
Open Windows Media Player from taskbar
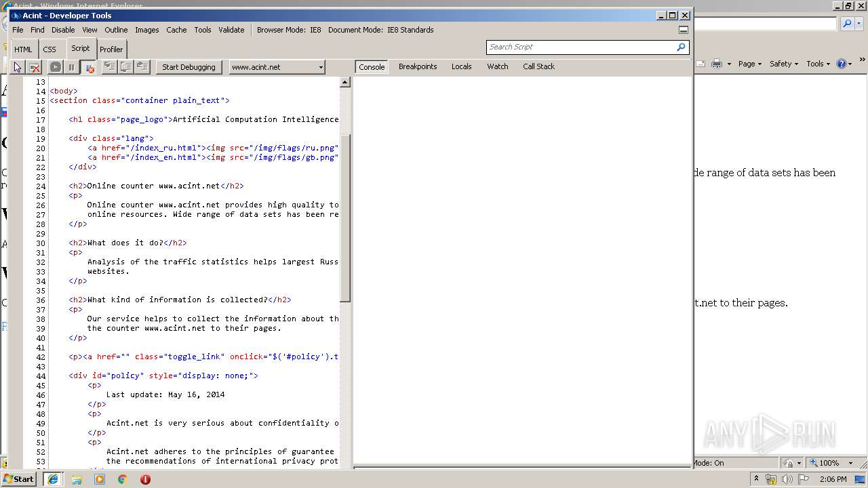click(100, 479)
